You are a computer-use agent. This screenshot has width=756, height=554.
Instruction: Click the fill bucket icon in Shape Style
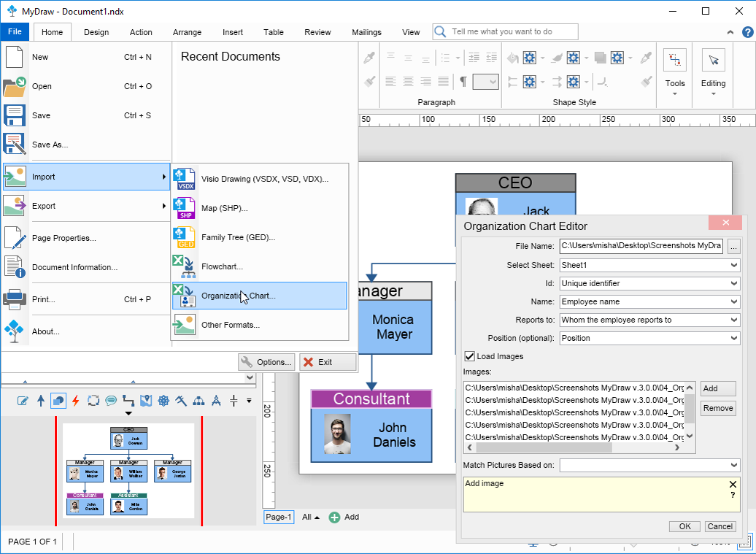[x=512, y=58]
